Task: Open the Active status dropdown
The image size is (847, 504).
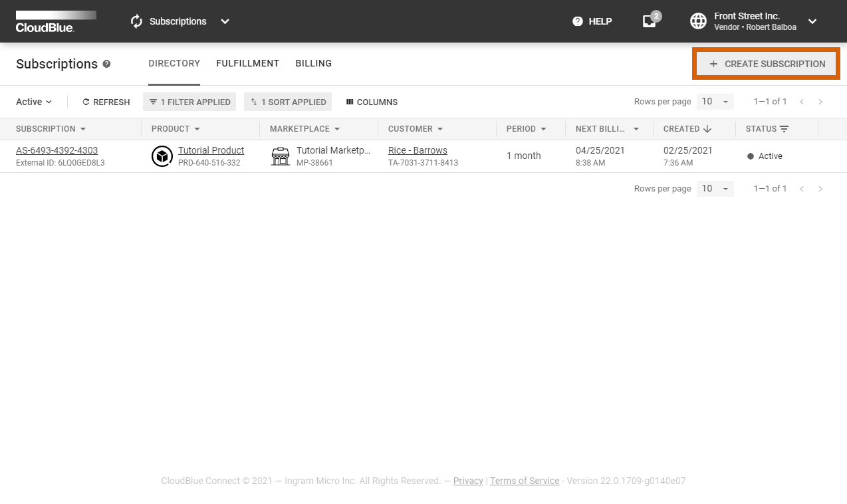Action: 34,102
